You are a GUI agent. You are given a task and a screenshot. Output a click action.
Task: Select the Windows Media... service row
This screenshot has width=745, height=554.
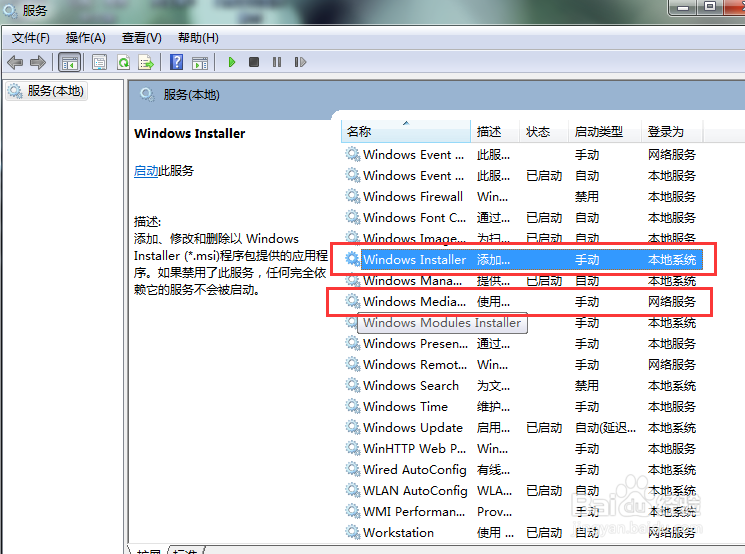(522, 301)
